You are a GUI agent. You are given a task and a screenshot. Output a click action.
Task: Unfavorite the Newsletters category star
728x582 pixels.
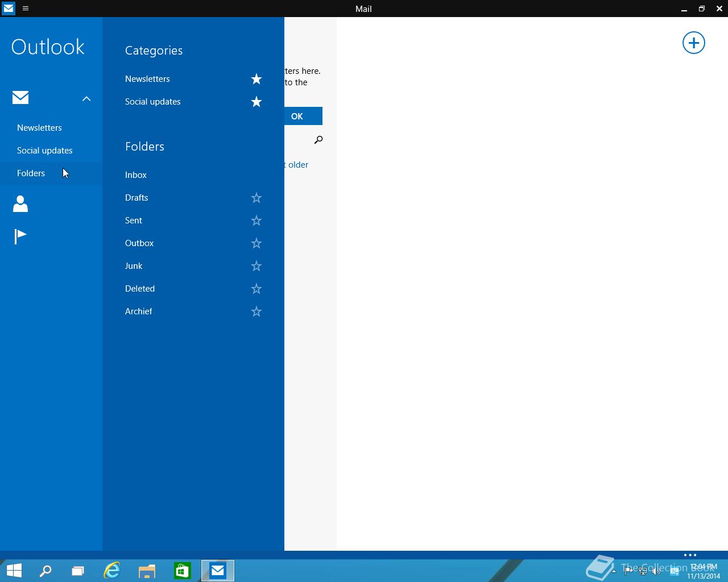[x=257, y=79]
